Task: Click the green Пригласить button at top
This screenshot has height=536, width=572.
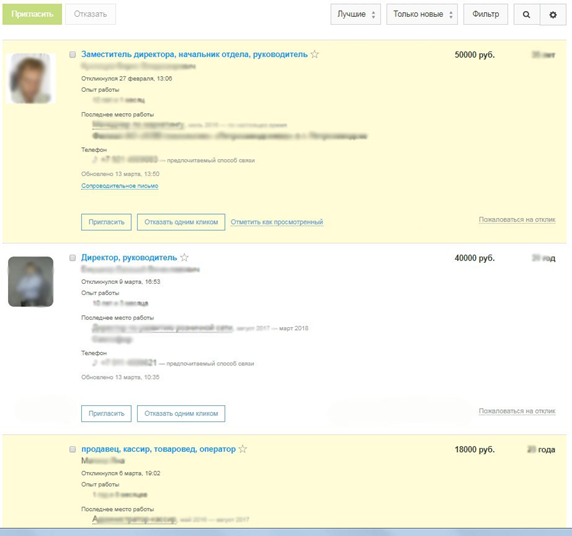Action: click(x=32, y=14)
